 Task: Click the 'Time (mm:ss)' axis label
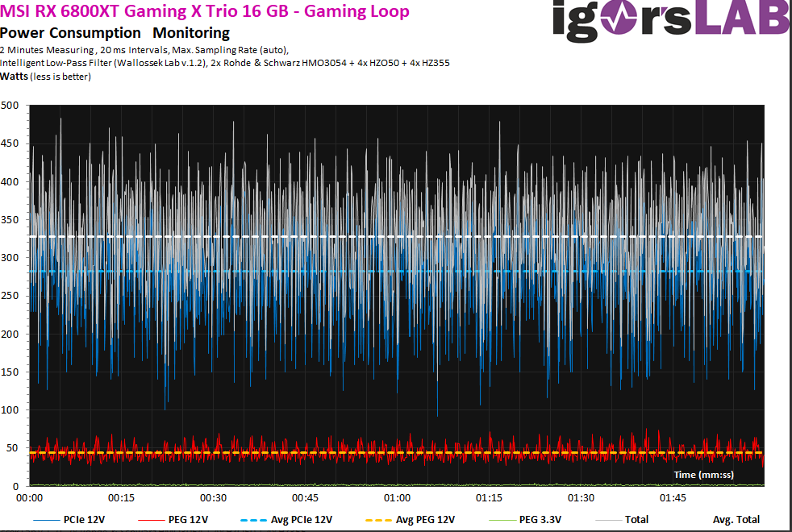(703, 475)
